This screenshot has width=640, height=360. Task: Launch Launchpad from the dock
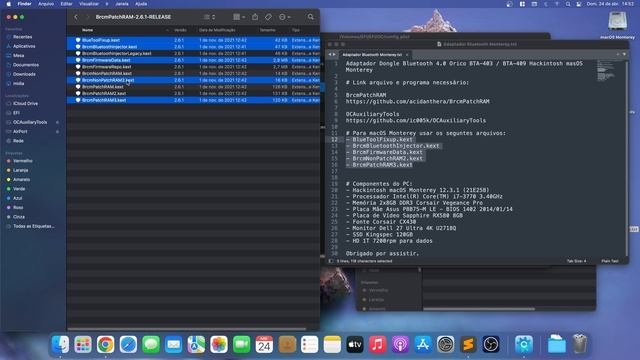(83, 344)
